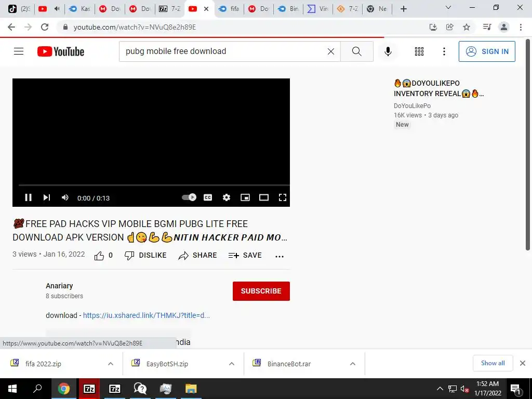This screenshot has height=399, width=532.
Task: Enter full screen video mode
Action: click(282, 197)
